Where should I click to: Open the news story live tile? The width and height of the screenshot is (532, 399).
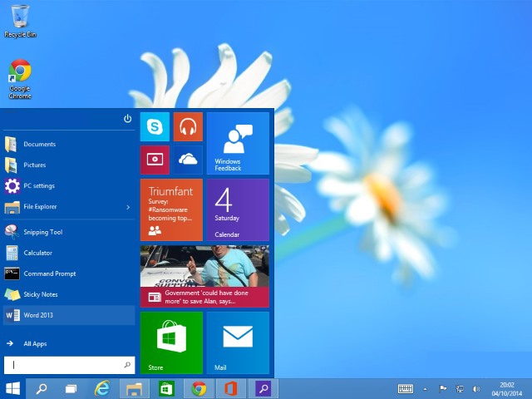pos(204,276)
